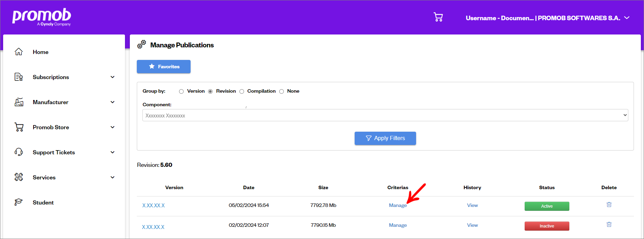Screen dimensions: 644x239
Task: Click the Promob logo
Action: 42,17
